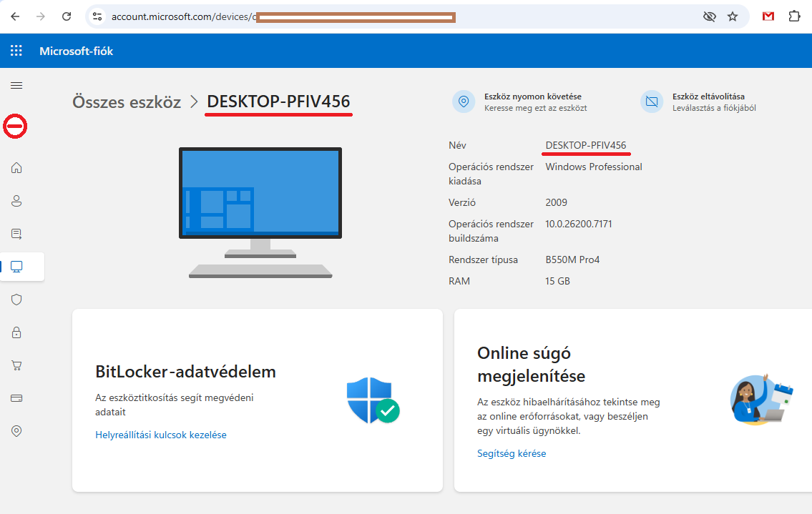Click the Verzió label
This screenshot has height=514, width=812.
(462, 202)
